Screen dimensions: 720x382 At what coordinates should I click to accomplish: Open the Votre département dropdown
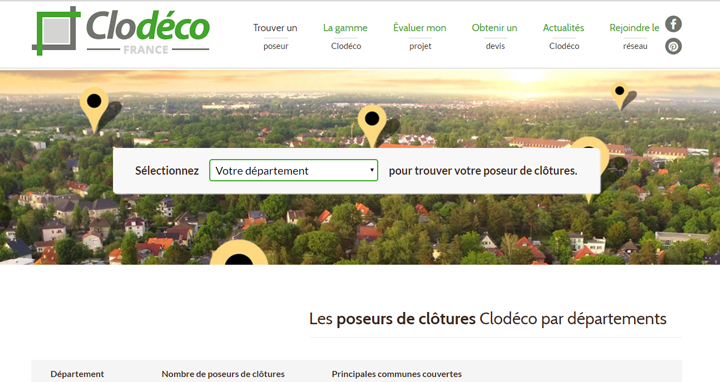tap(293, 170)
